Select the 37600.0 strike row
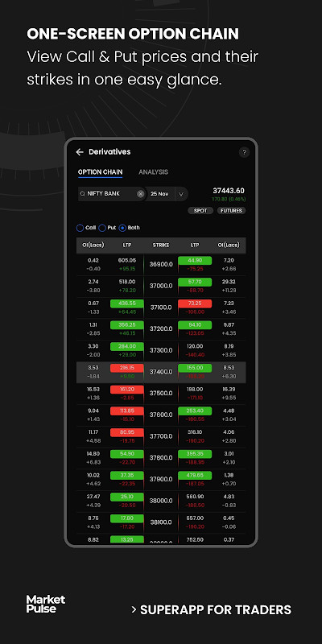The image size is (322, 644). pyautogui.click(x=161, y=415)
